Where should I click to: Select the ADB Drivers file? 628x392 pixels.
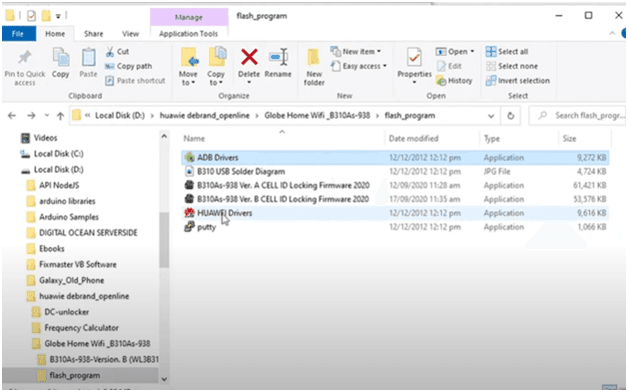(395, 158)
